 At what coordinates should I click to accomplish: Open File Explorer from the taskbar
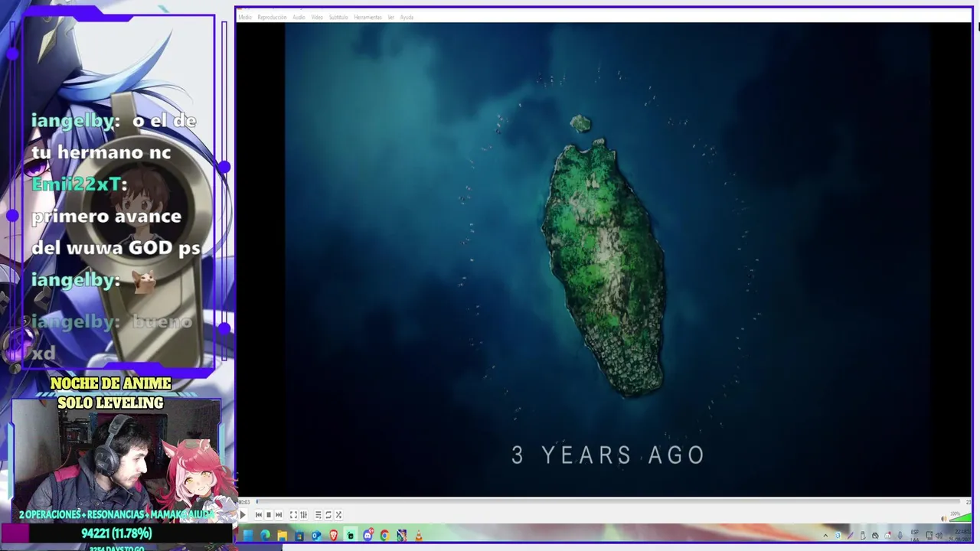[x=283, y=535]
